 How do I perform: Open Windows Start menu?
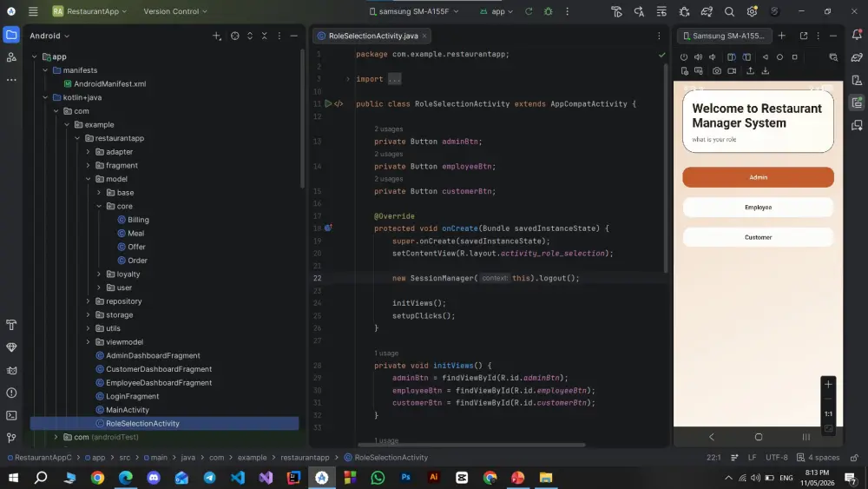[x=13, y=478]
